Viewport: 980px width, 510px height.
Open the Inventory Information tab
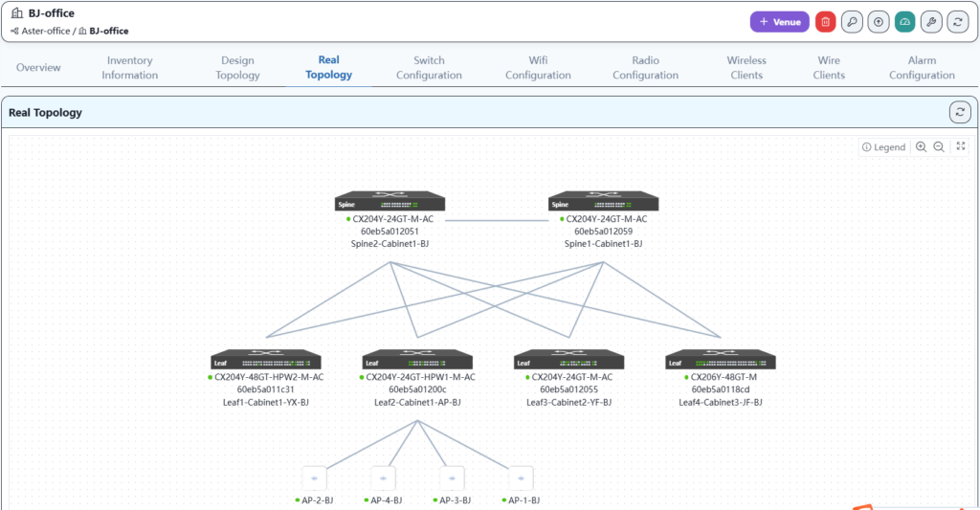click(x=130, y=68)
